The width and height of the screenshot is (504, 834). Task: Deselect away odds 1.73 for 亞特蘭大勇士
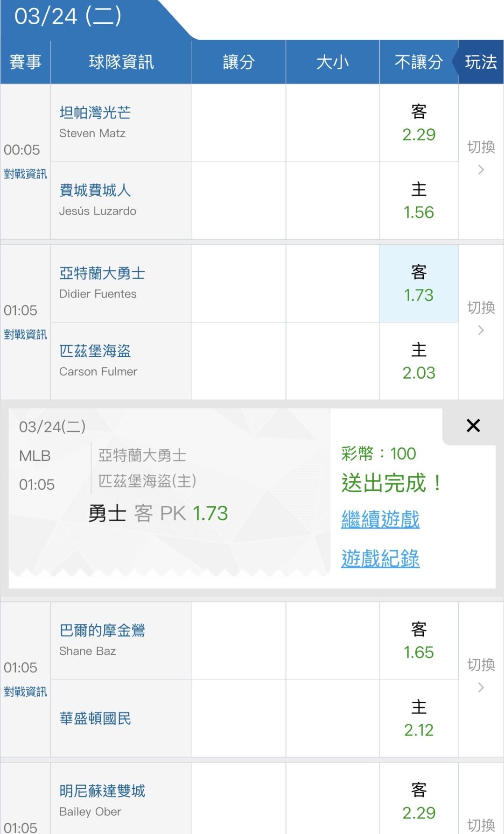coord(419,284)
